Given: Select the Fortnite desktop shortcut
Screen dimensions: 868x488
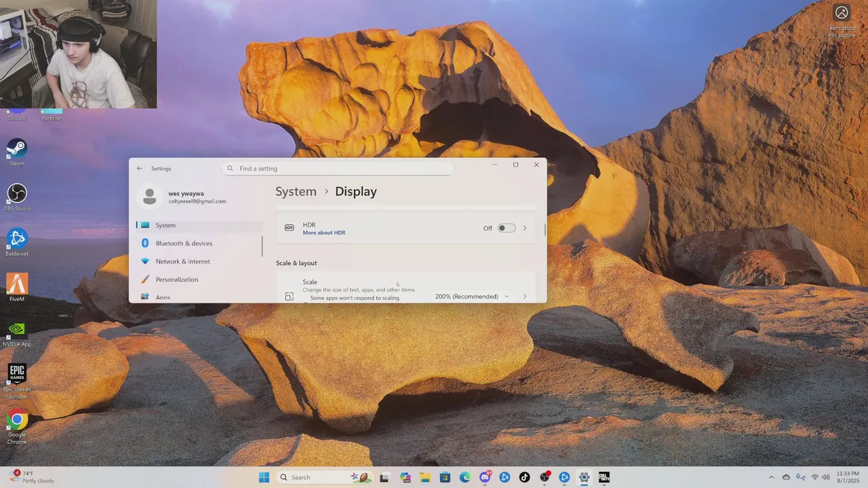Looking at the screenshot, I should click(x=52, y=115).
